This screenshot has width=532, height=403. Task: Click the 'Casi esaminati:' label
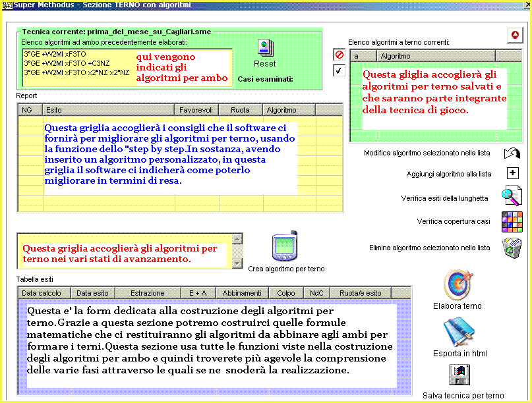265,79
